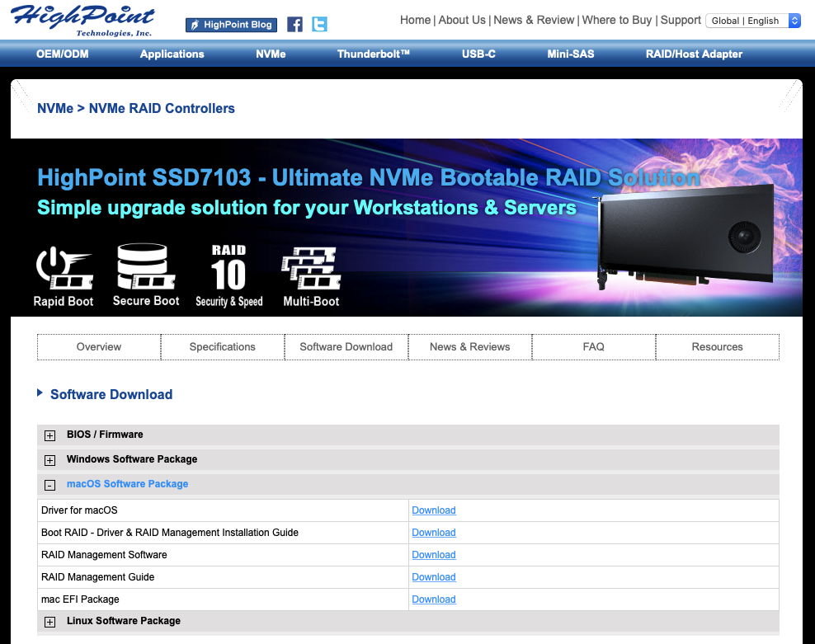
Task: Click the 'macOS Software Package' section title
Action: click(127, 484)
